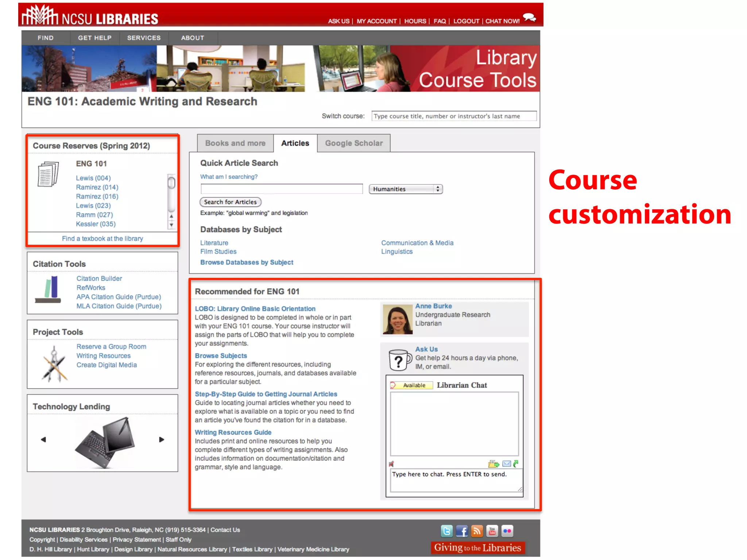Image resolution: width=747 pixels, height=560 pixels.
Task: Click the Citation Tools books icon
Action: click(x=48, y=290)
